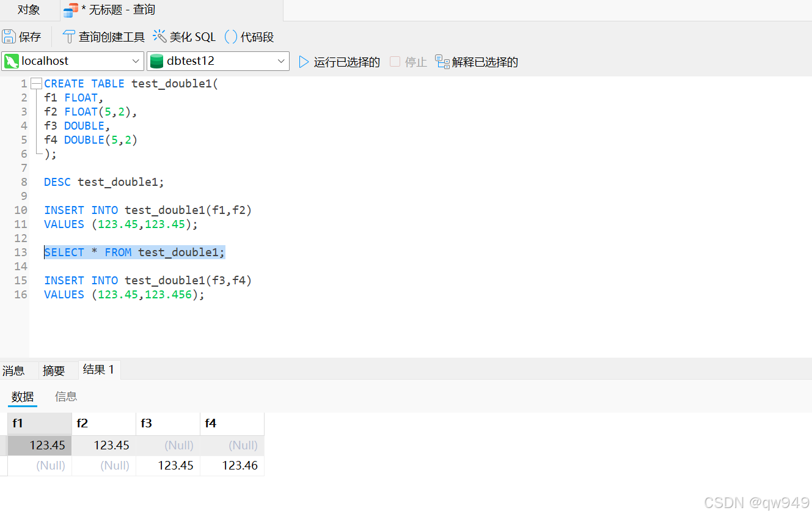This screenshot has width=812, height=516.
Task: Open the 信息 sub-tab
Action: pyautogui.click(x=65, y=396)
